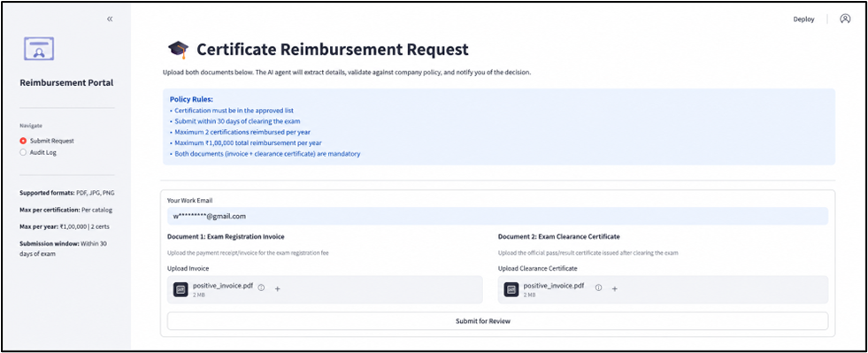Screen dimensions: 868x353
Task: Click the Navigate sidebar label
Action: [x=30, y=126]
